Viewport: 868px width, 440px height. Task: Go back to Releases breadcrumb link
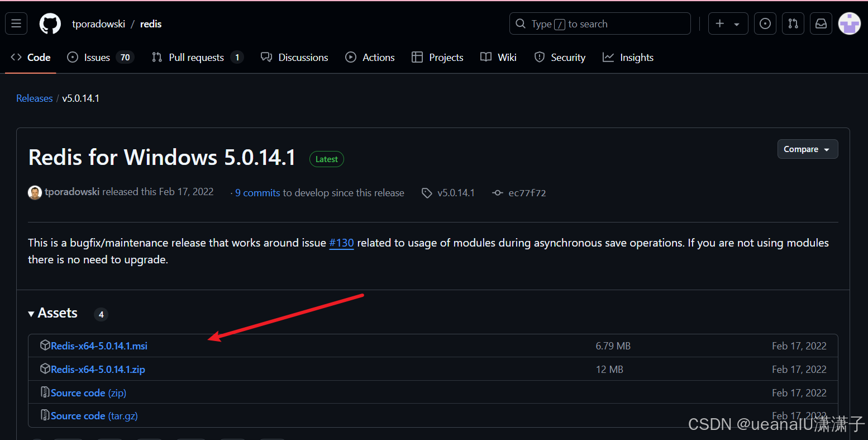tap(34, 98)
